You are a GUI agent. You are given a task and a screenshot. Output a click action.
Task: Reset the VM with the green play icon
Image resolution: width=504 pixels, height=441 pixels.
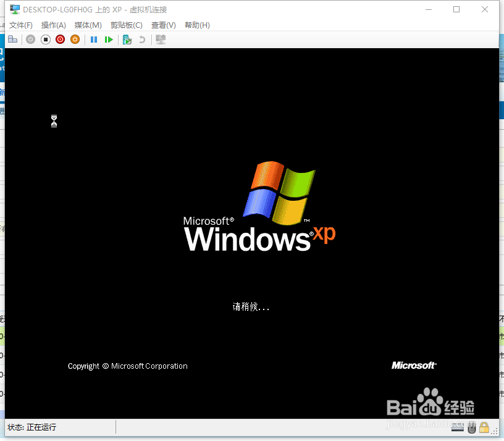[109, 40]
